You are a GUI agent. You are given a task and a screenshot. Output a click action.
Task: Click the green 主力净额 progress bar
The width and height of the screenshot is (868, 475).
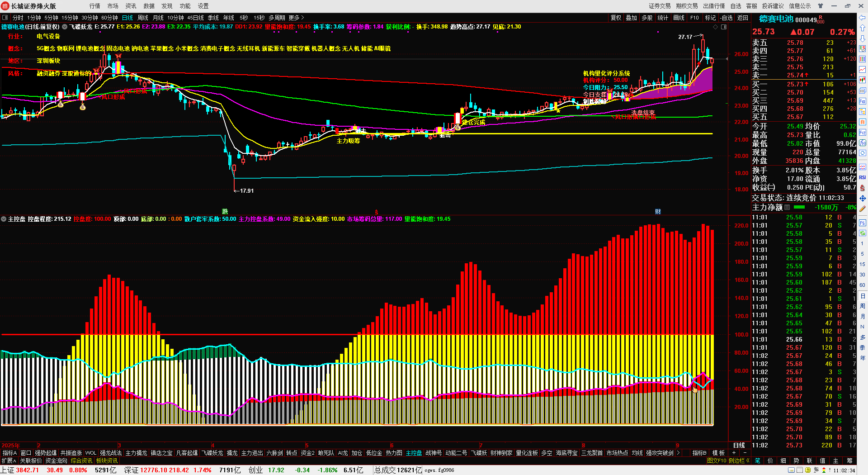coord(799,207)
